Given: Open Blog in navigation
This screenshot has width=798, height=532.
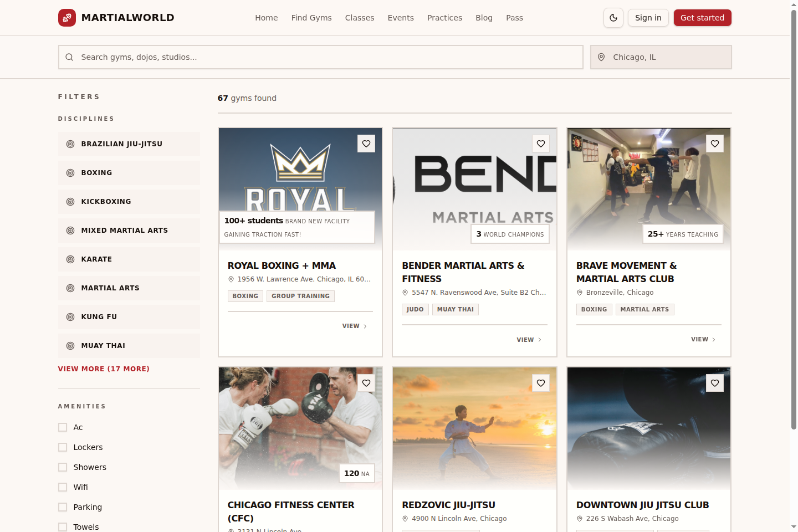Looking at the screenshot, I should 484,18.
